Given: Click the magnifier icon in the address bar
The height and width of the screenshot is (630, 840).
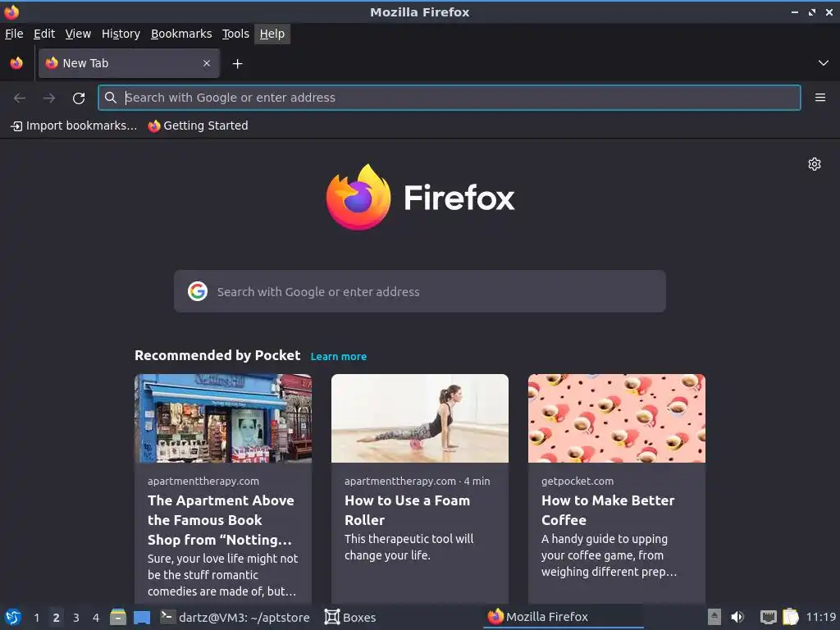Looking at the screenshot, I should pos(111,98).
